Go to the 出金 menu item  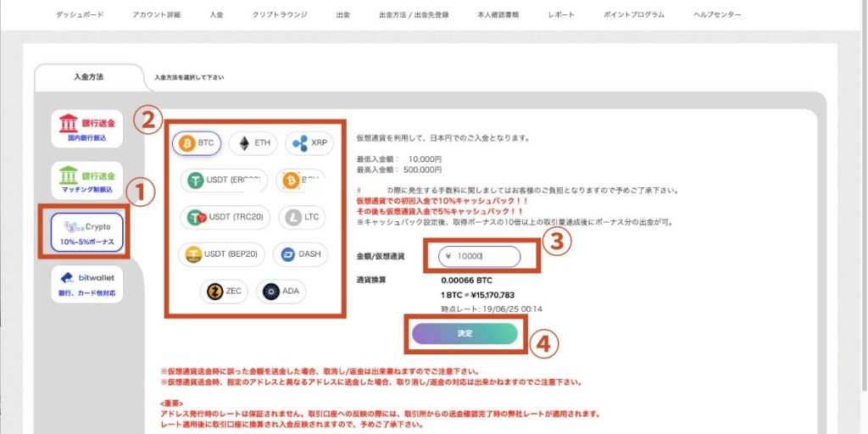(x=342, y=15)
